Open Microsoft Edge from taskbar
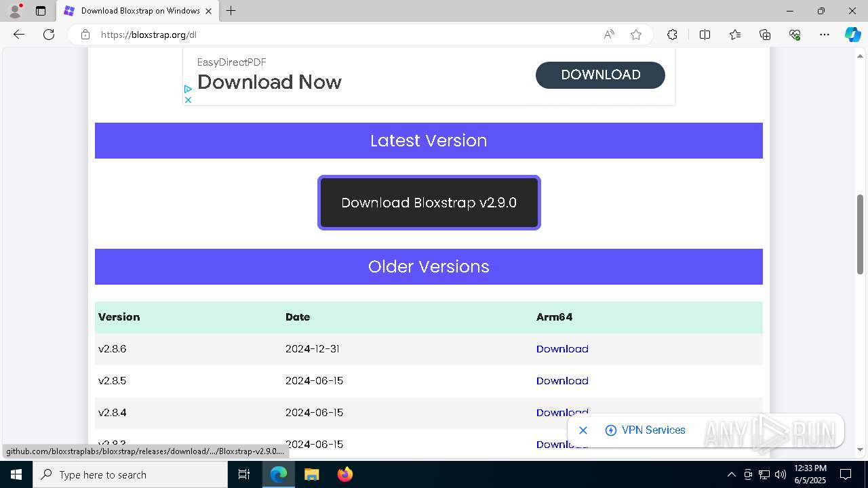This screenshot has height=488, width=868. click(x=279, y=474)
